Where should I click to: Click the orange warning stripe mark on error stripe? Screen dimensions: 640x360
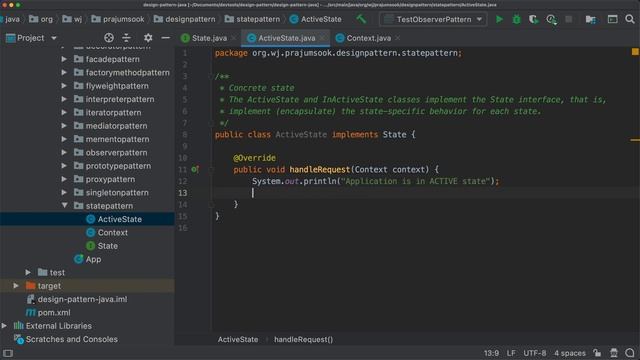tap(635, 140)
